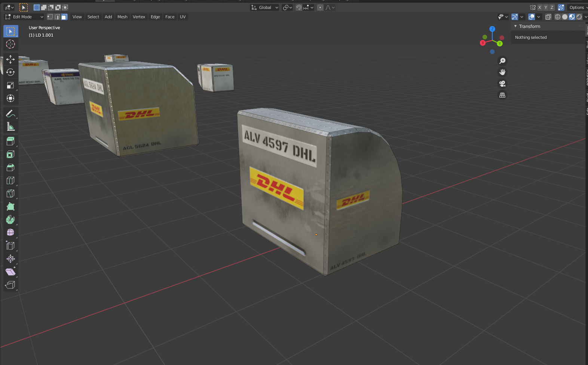Open the Add menu

click(x=108, y=17)
